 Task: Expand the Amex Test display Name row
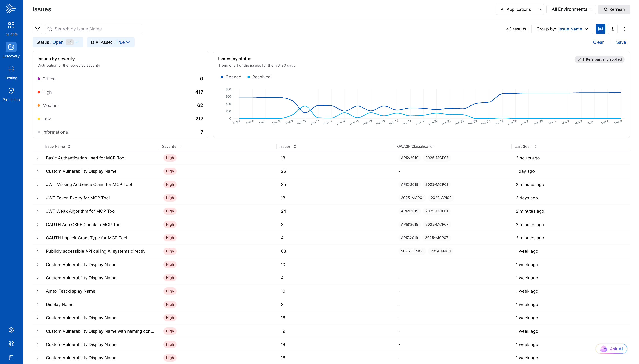tap(37, 291)
